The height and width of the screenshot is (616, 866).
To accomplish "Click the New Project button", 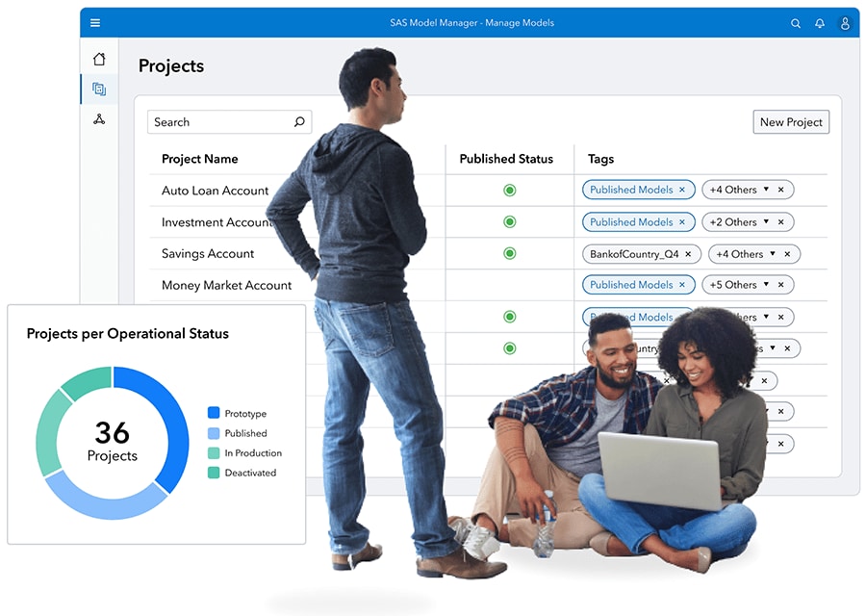I will point(790,122).
